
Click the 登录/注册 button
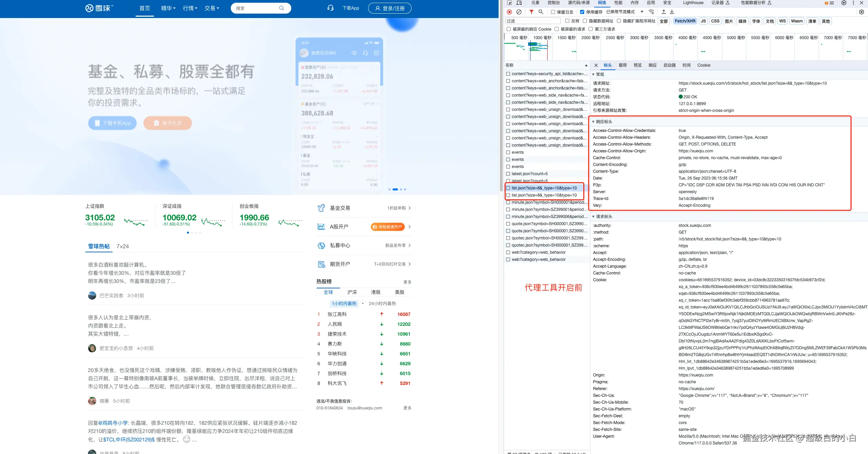pos(389,8)
